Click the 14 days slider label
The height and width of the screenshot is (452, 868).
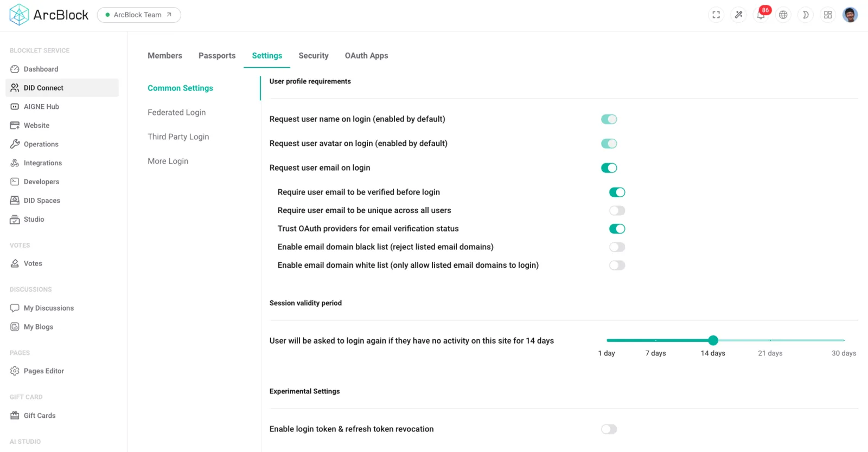point(713,353)
